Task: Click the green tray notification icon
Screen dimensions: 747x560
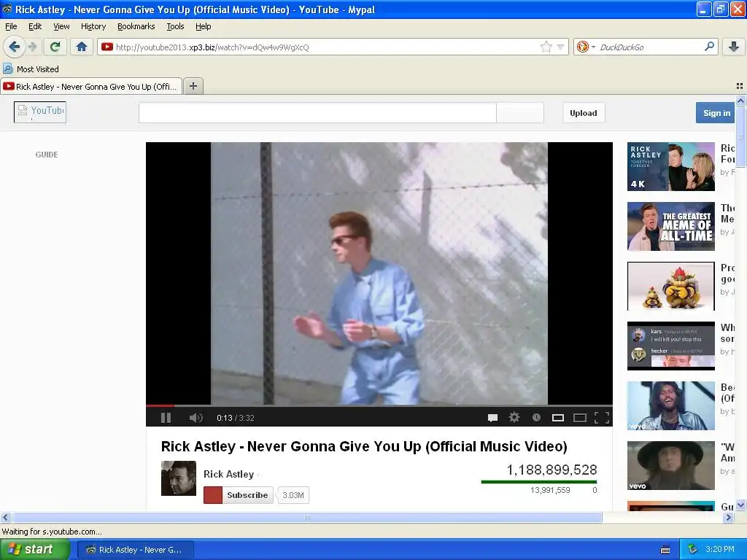Action: click(x=693, y=550)
